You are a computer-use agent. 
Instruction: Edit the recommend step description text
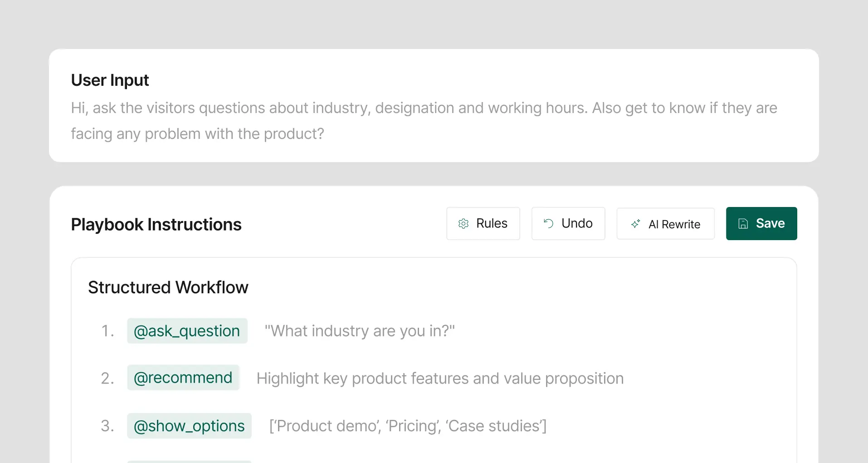(x=440, y=378)
